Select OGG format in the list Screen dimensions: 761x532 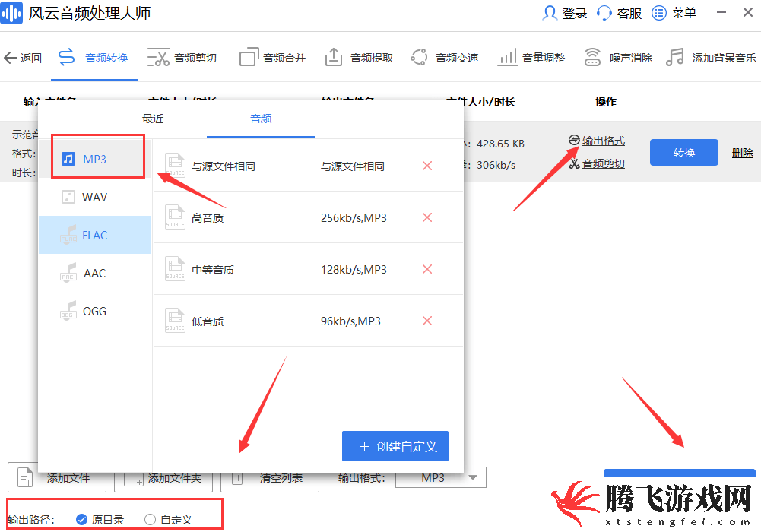[95, 312]
